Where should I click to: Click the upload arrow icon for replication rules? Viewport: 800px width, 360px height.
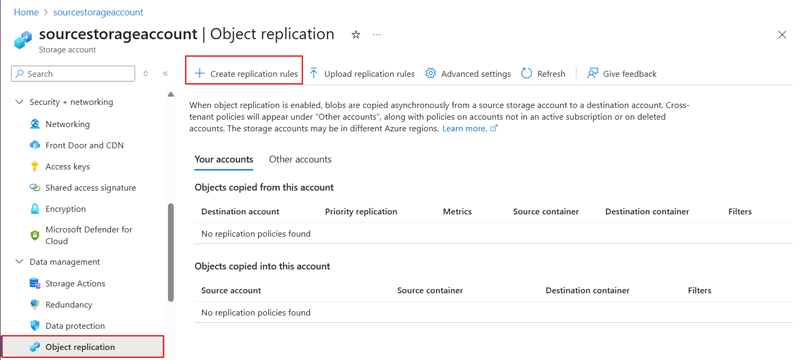point(314,73)
